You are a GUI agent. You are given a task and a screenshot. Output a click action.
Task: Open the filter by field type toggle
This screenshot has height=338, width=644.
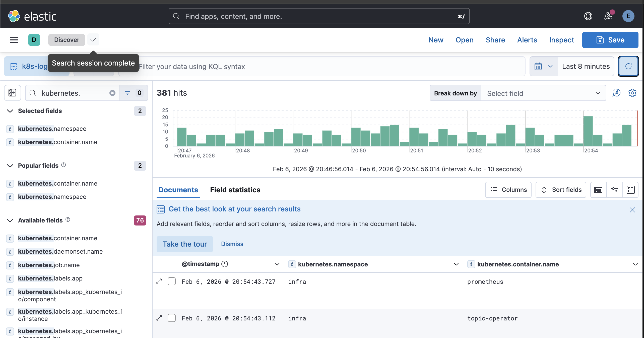133,93
